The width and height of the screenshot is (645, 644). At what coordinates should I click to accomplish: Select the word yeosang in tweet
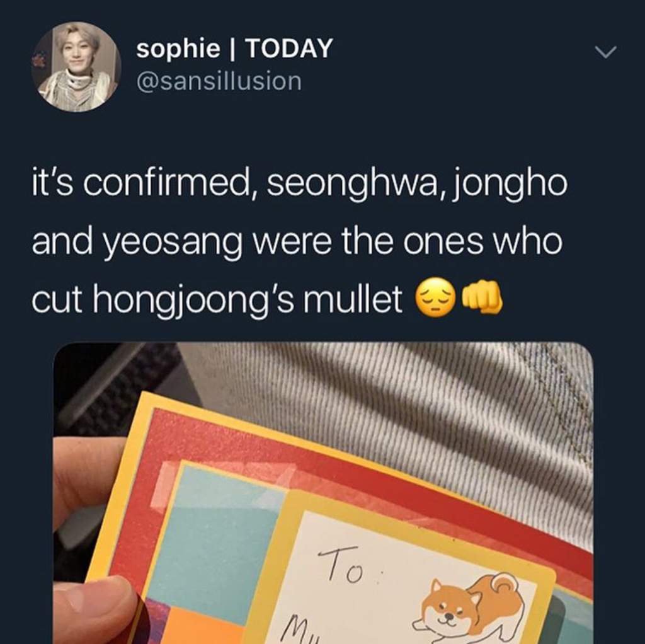tap(172, 243)
